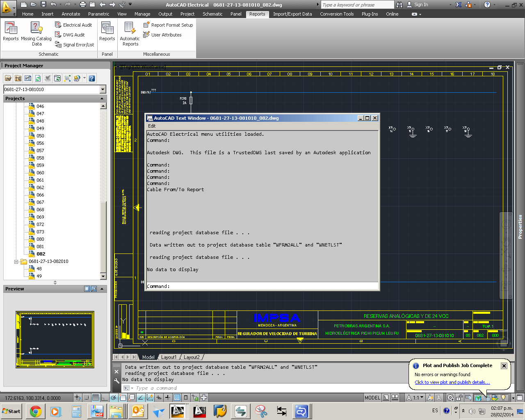This screenshot has width=525, height=420.
Task: Open the Import/Export Data ribbon tab
Action: [x=292, y=14]
